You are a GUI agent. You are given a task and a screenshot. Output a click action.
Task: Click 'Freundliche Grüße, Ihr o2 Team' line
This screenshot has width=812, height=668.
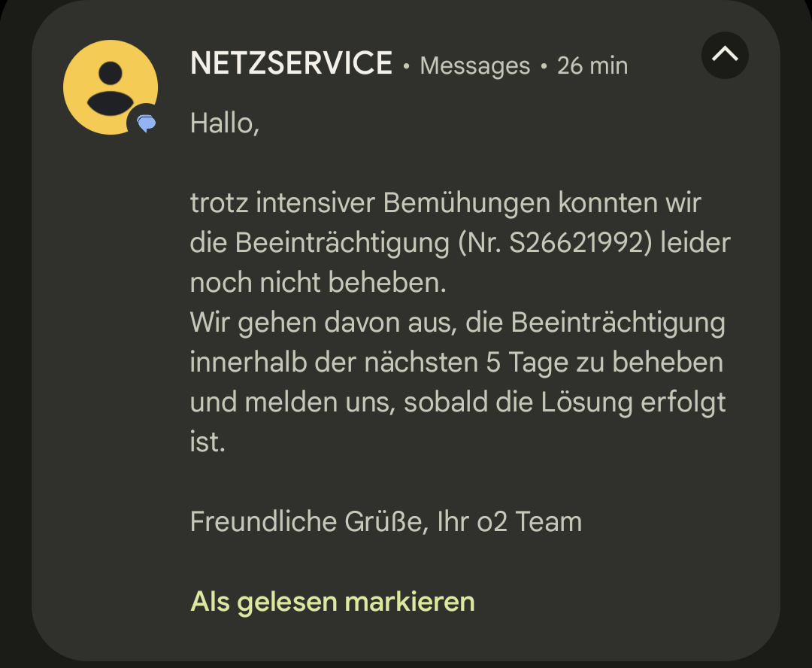click(386, 521)
